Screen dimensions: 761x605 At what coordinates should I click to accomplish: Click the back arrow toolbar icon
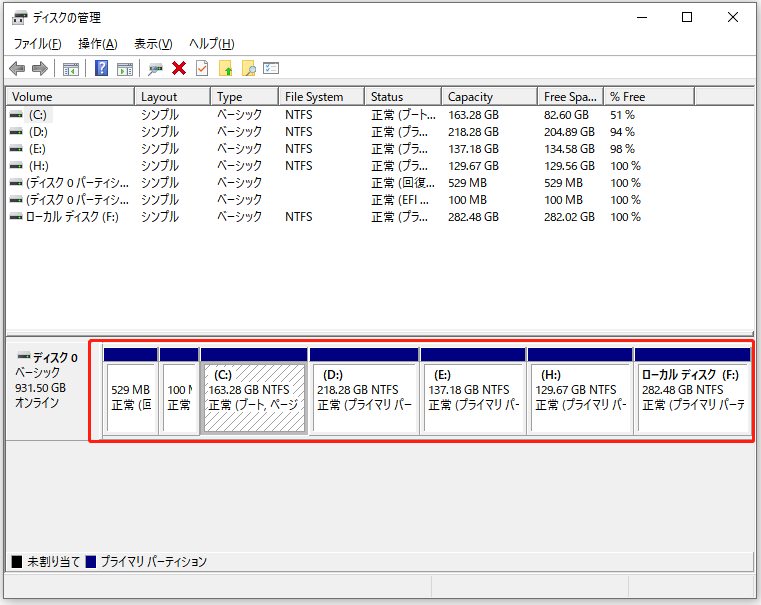[x=17, y=68]
